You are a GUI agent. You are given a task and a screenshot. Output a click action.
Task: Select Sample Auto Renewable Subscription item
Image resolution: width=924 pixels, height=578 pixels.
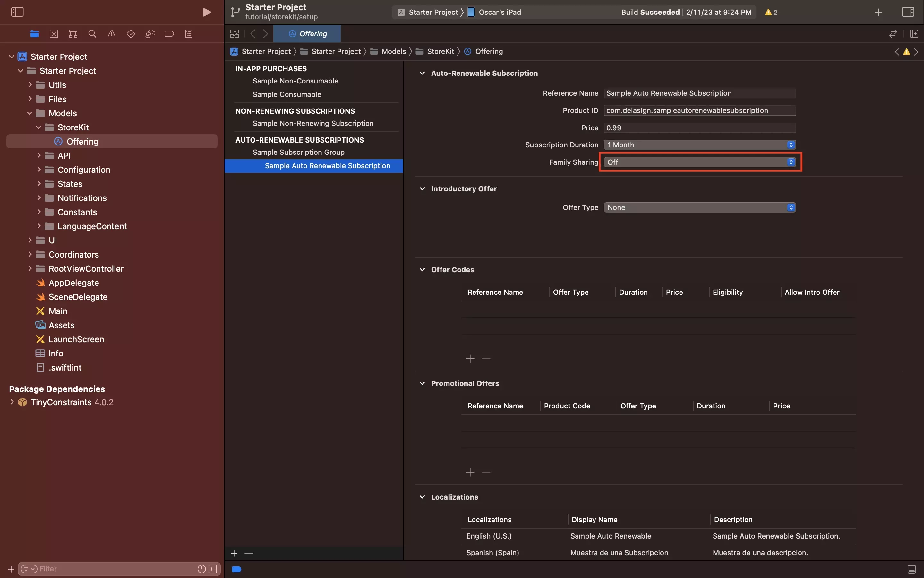tap(313, 166)
